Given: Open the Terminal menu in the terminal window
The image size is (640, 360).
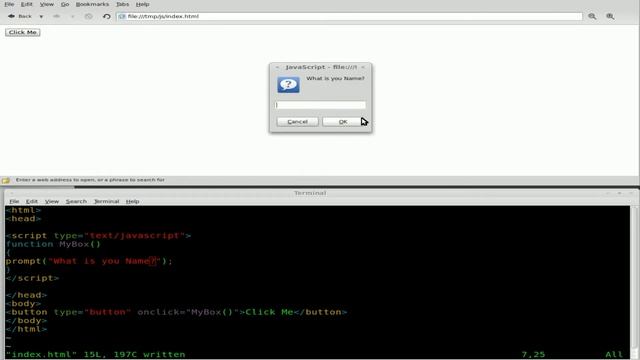Looking at the screenshot, I should pos(106,201).
